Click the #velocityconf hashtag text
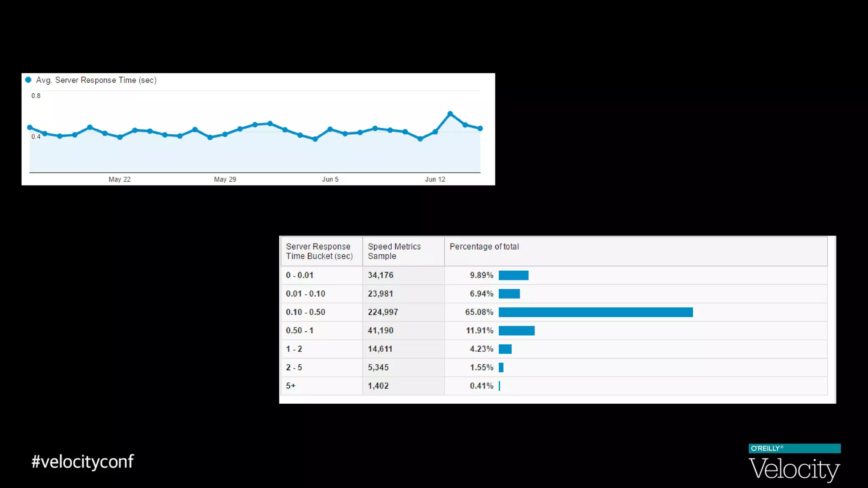 (83, 462)
